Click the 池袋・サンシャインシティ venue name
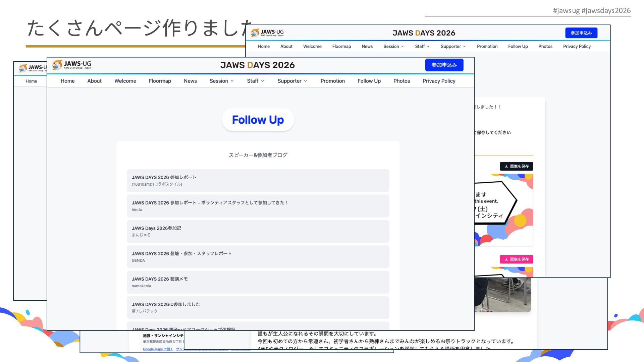The width and height of the screenshot is (644, 362). [163, 336]
